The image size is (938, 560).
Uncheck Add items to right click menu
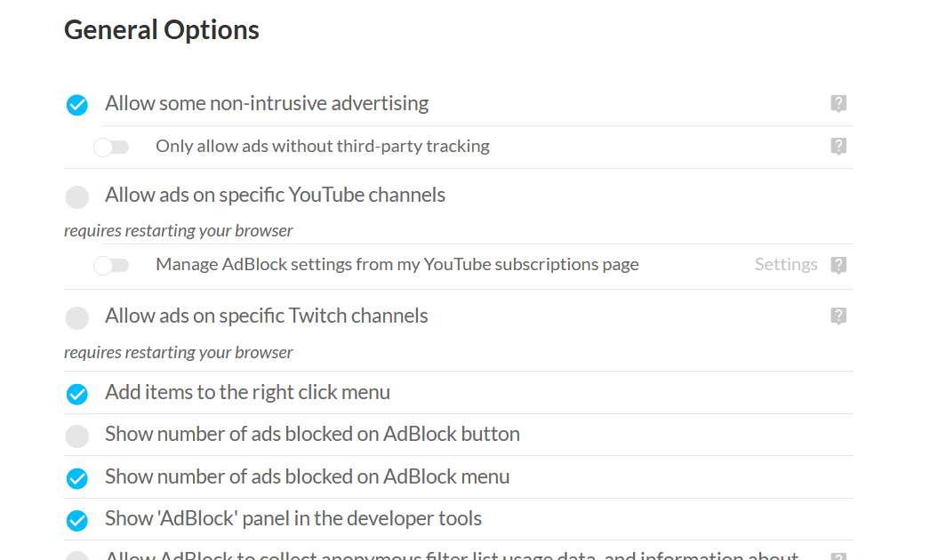tap(77, 394)
